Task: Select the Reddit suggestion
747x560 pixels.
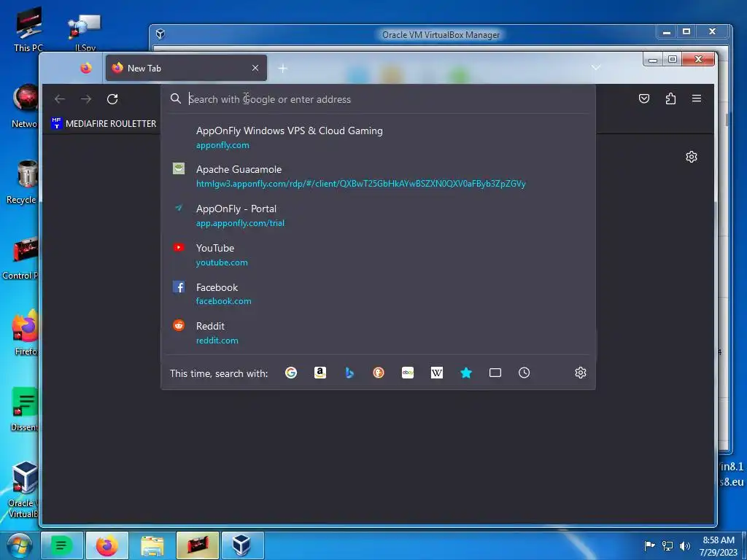Action: tap(379, 332)
